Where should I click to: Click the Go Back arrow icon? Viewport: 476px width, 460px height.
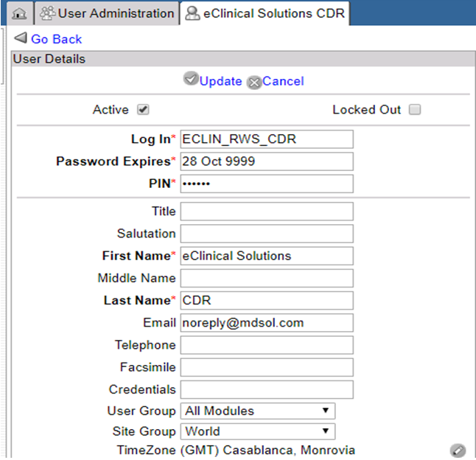tap(21, 38)
